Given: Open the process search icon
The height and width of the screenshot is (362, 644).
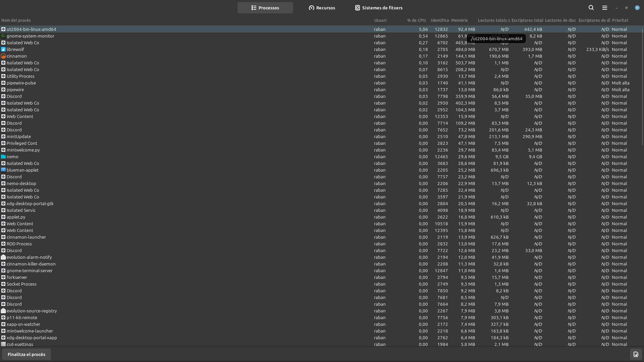Looking at the screenshot, I should [x=591, y=8].
